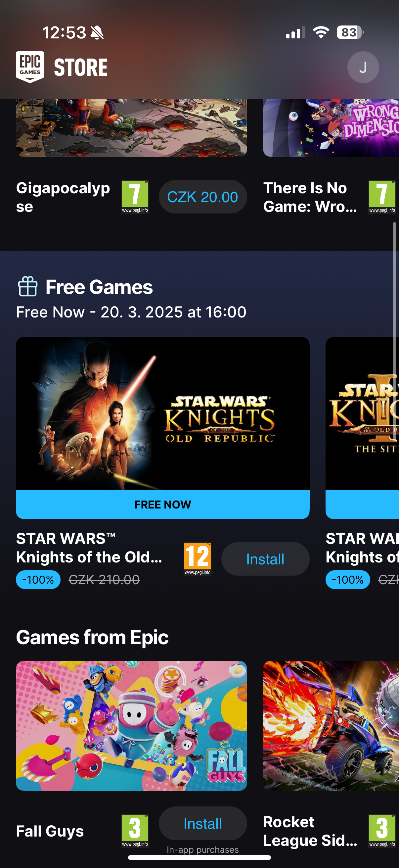Install Fall Guys

pyautogui.click(x=203, y=823)
